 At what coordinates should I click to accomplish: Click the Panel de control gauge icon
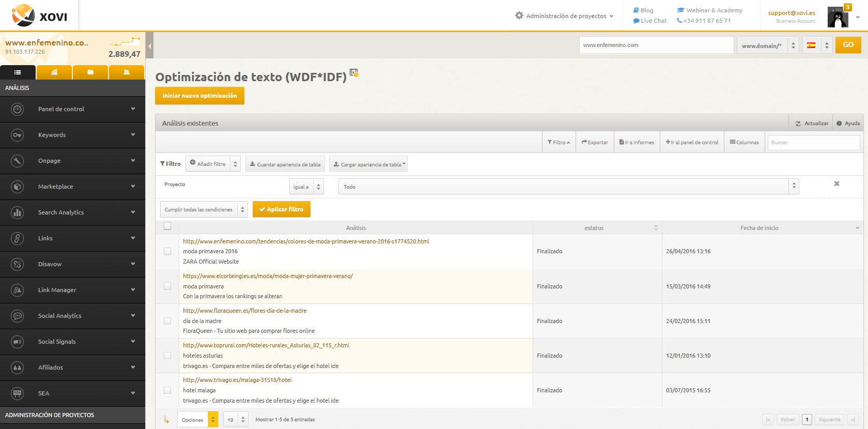point(18,109)
